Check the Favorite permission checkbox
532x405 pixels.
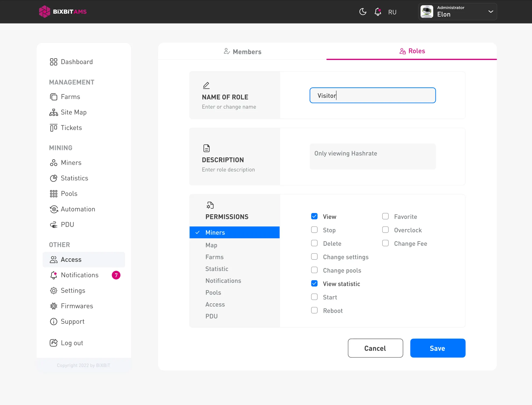(x=385, y=216)
